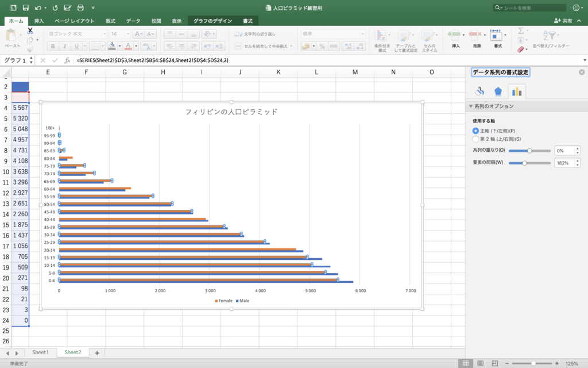Click the Female legend entry

pyautogui.click(x=223, y=301)
